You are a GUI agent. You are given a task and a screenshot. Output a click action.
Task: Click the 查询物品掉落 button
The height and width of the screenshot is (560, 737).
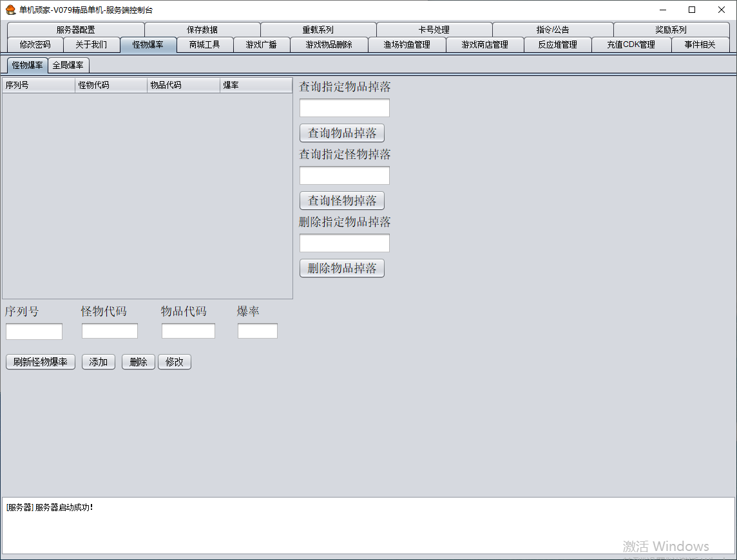342,133
